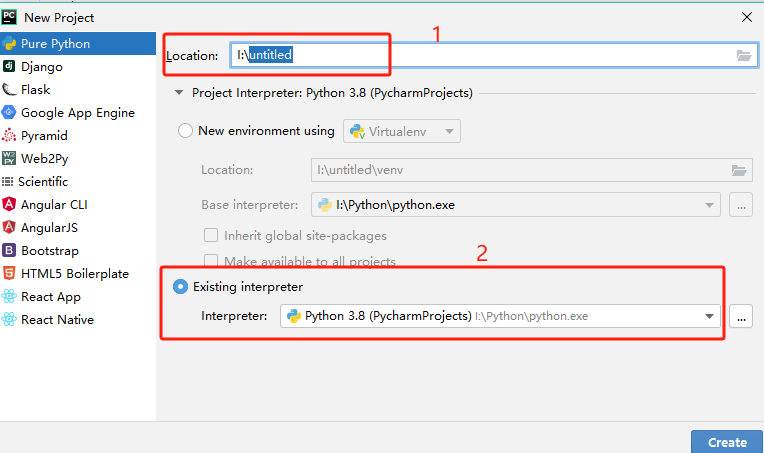The height and width of the screenshot is (453, 764).
Task: Select New environment using radio button
Action: [x=185, y=131]
